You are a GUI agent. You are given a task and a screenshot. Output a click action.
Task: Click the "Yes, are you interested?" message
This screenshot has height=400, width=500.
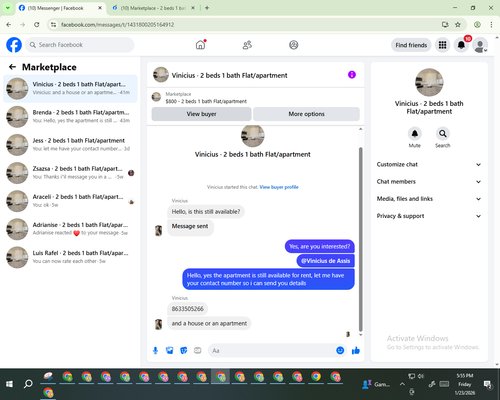pyautogui.click(x=319, y=246)
